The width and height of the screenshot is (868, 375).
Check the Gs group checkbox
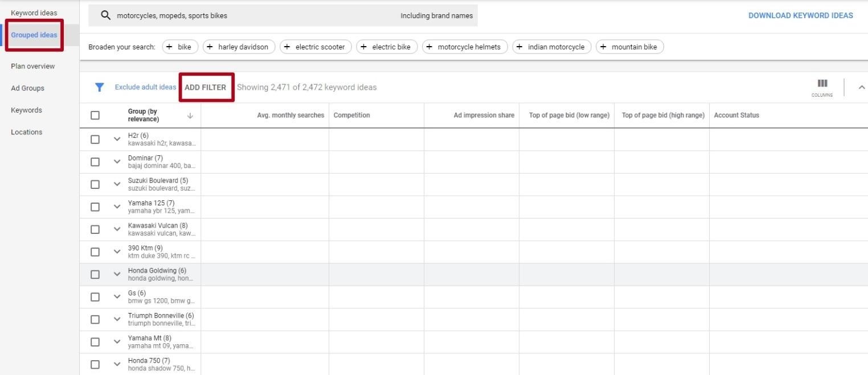[95, 297]
